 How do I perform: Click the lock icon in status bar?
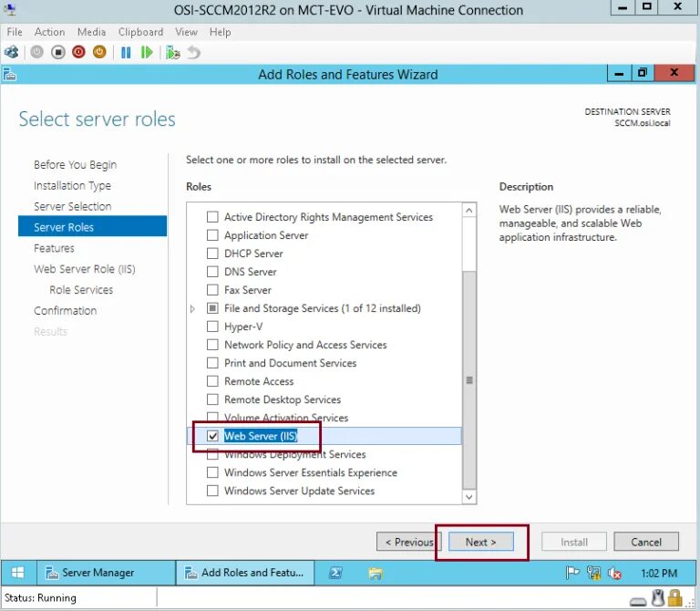(675, 598)
